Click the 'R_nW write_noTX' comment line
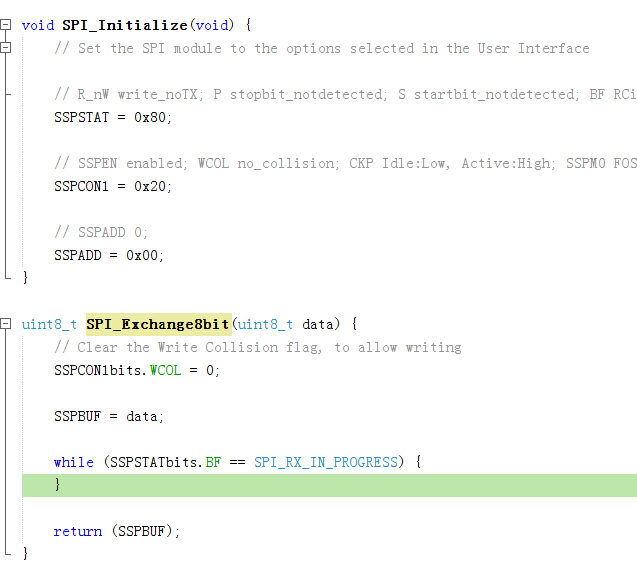The image size is (637, 574). click(345, 94)
